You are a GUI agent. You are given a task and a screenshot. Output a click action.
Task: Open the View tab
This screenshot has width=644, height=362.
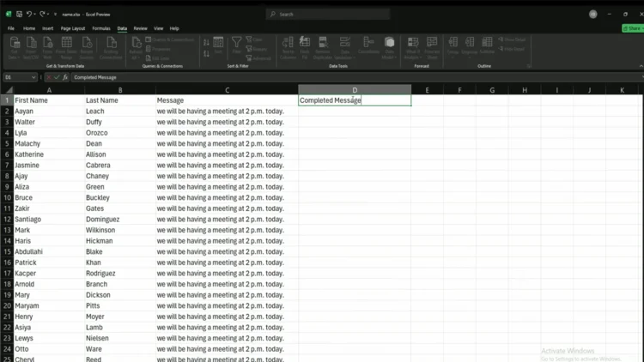[159, 28]
